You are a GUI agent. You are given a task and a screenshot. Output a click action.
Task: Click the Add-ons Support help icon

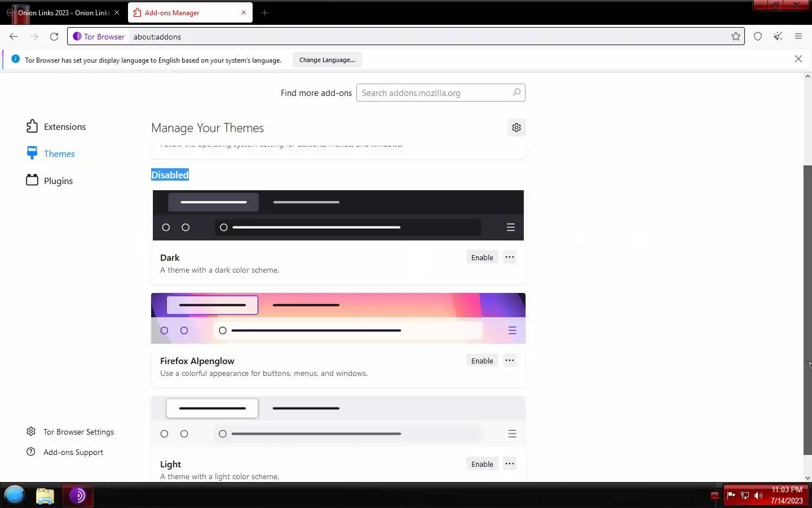31,452
